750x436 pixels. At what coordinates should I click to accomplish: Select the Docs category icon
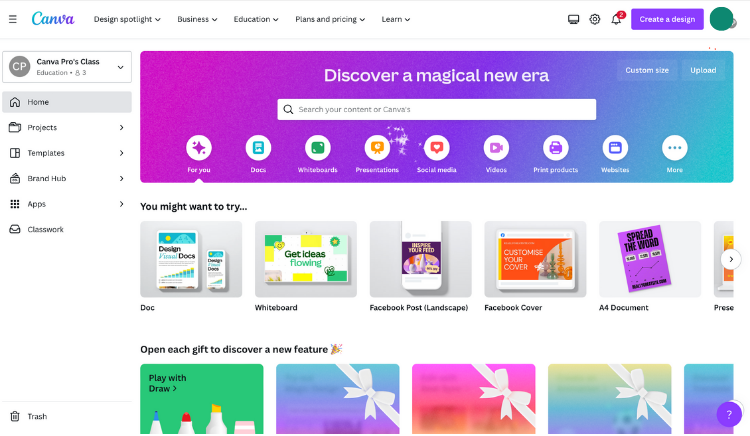pos(258,148)
